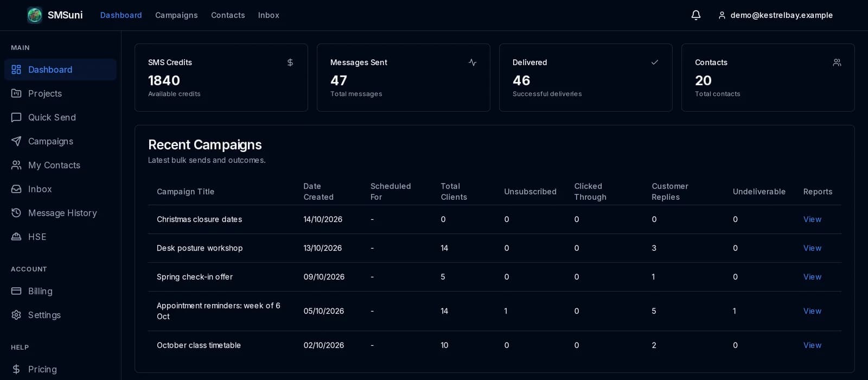This screenshot has height=380, width=868.
Task: Click the Message History clock icon
Action: tap(16, 213)
